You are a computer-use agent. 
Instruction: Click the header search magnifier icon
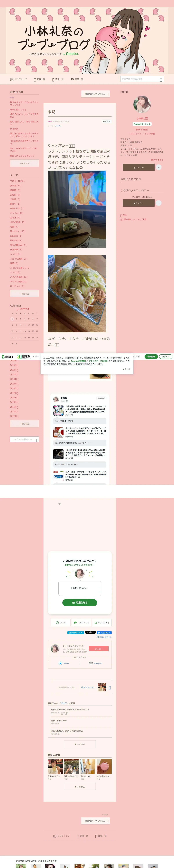[x=161, y=80]
